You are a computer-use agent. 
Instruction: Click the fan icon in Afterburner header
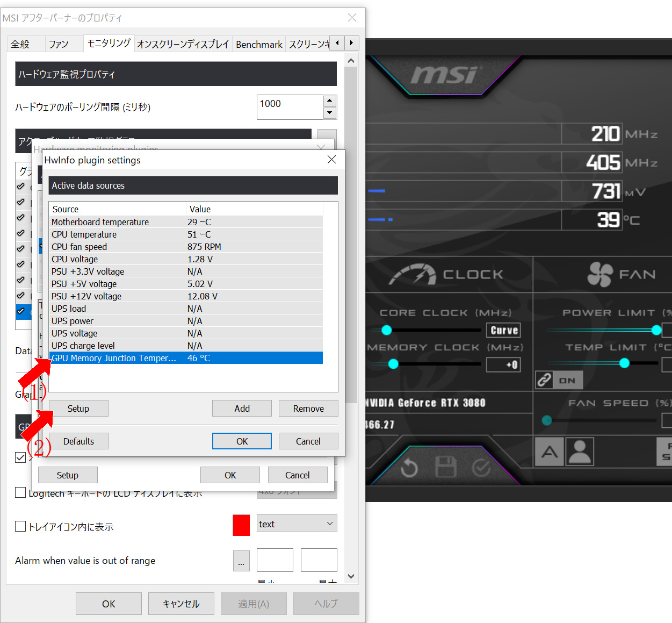(x=599, y=274)
